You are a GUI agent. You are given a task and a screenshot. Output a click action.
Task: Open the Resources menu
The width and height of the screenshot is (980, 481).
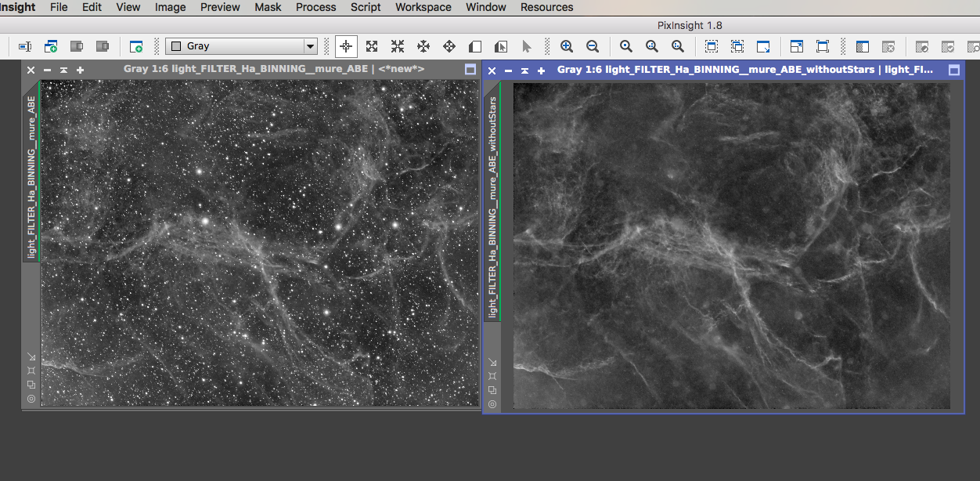547,7
